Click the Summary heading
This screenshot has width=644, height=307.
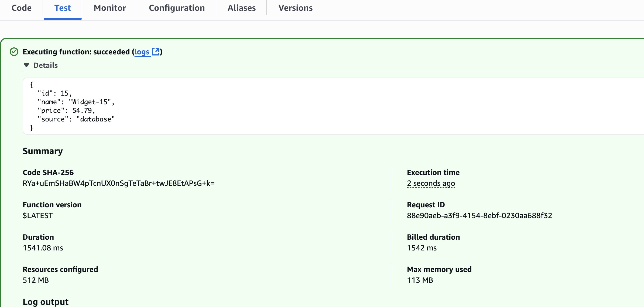point(43,151)
